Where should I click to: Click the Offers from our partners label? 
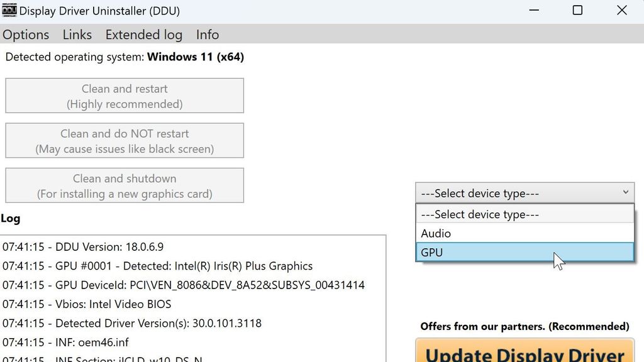click(x=525, y=326)
